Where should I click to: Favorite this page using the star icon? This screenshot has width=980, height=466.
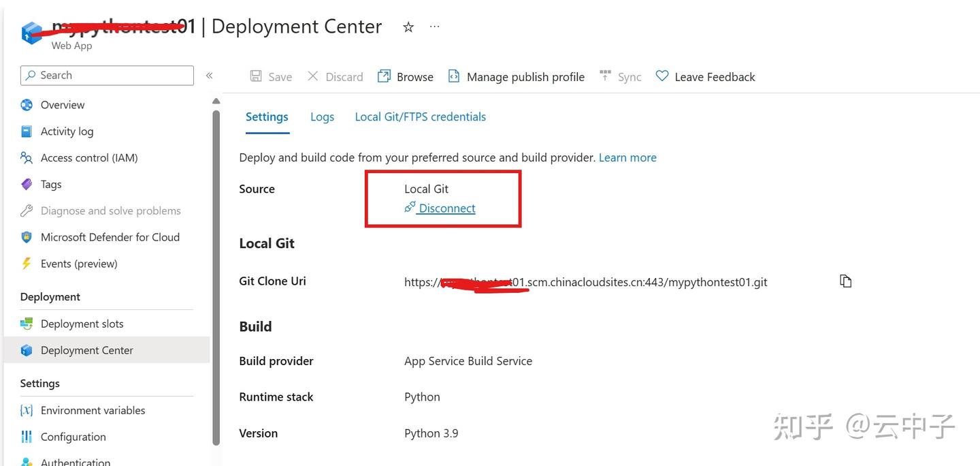[407, 27]
